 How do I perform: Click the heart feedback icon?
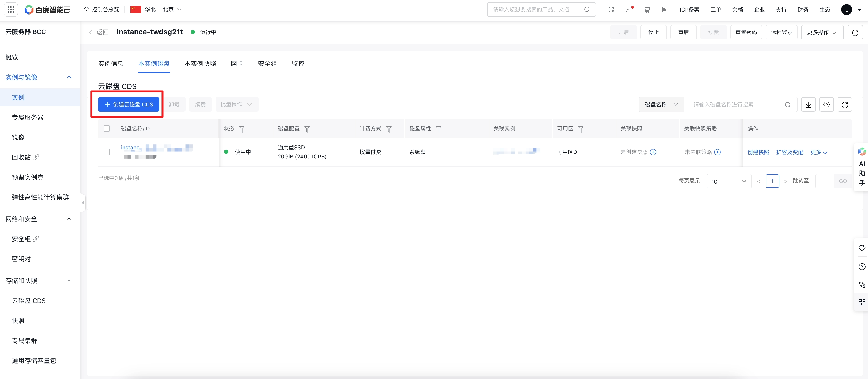(x=862, y=249)
